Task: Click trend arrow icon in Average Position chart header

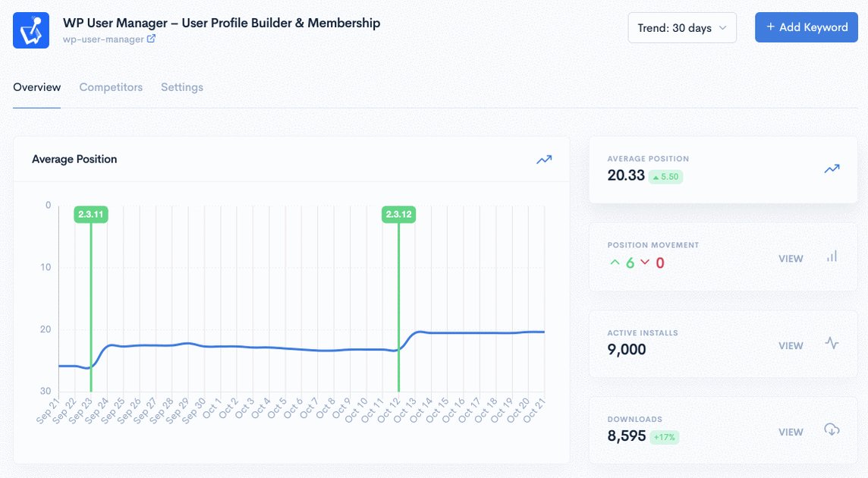Action: pos(544,159)
